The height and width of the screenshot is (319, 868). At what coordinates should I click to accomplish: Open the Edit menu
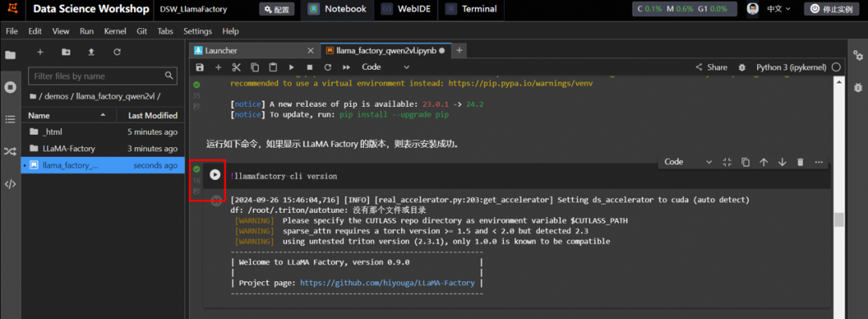(x=35, y=31)
